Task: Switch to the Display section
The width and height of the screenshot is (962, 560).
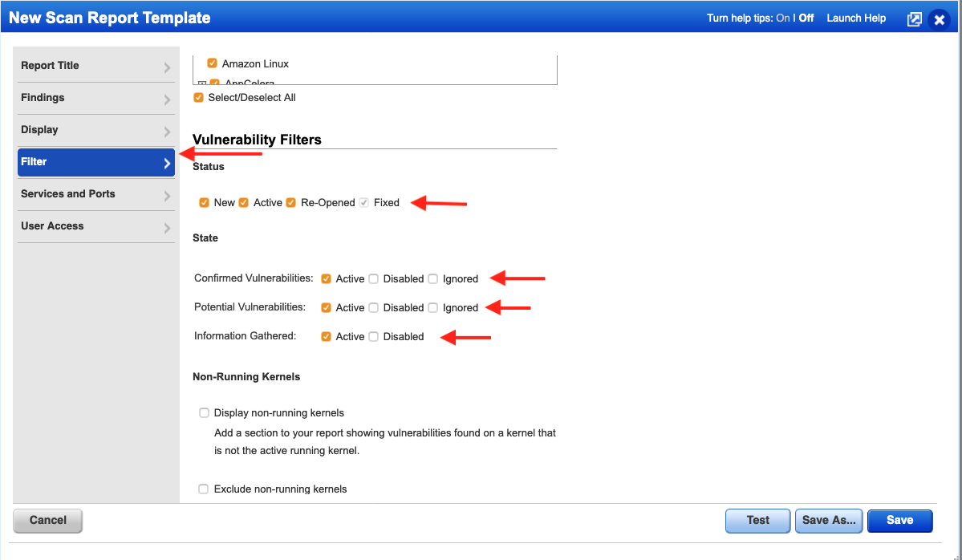Action: coord(95,129)
